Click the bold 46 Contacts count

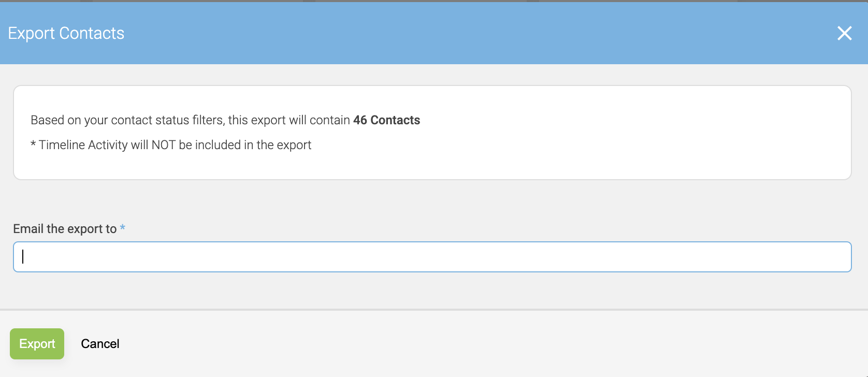[x=386, y=120]
